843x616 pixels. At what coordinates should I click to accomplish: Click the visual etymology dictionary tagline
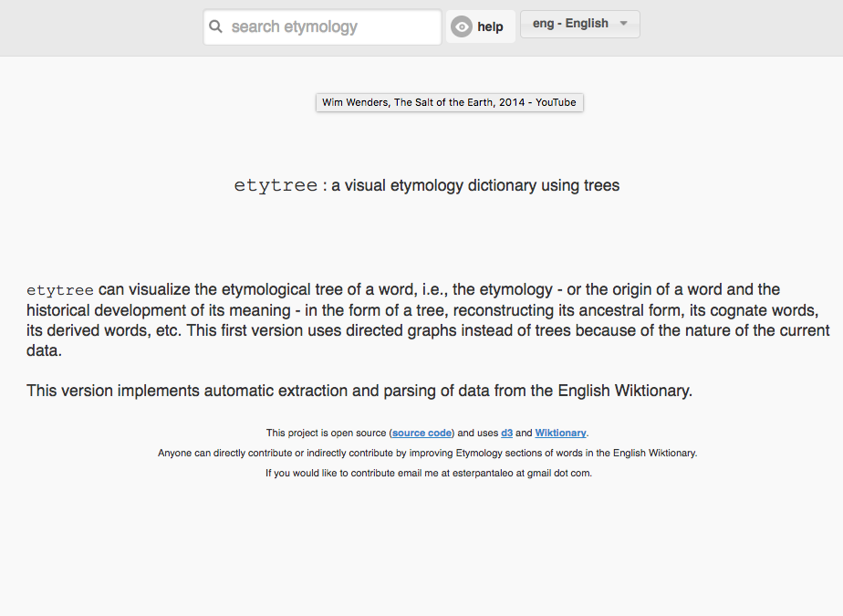click(474, 186)
